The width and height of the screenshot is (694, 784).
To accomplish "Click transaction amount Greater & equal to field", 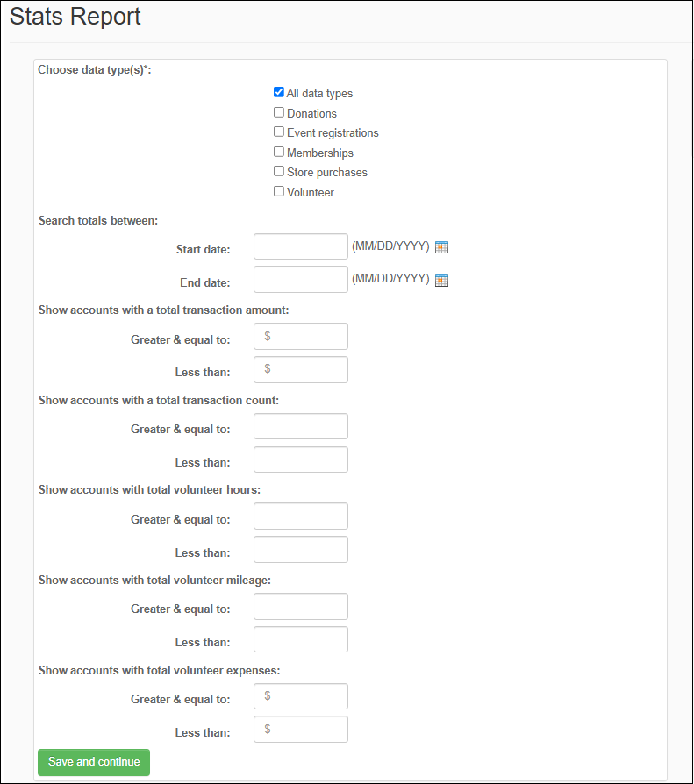I will (301, 337).
